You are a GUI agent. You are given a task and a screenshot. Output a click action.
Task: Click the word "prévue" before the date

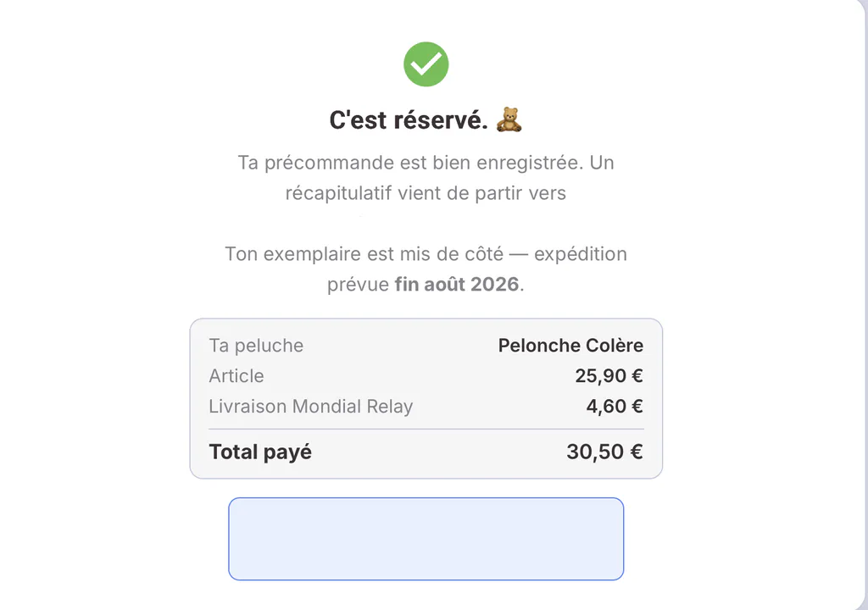[x=359, y=285]
